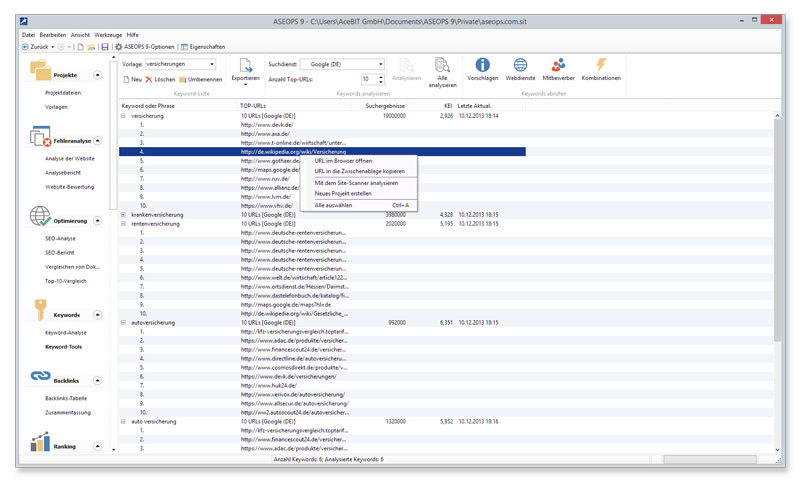
Task: Click the Projekte folder icon
Action: pos(40,70)
